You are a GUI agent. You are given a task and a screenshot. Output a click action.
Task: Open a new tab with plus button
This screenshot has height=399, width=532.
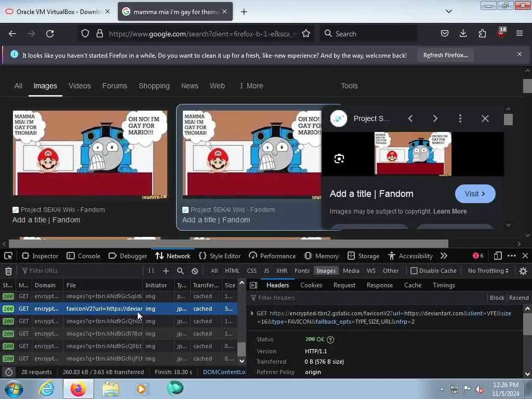click(244, 12)
